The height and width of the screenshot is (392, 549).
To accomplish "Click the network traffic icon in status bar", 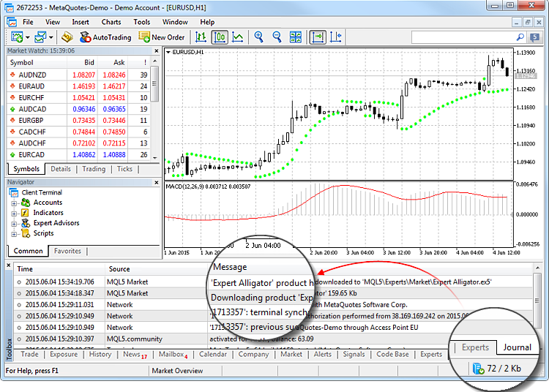I will pyautogui.click(x=478, y=369).
